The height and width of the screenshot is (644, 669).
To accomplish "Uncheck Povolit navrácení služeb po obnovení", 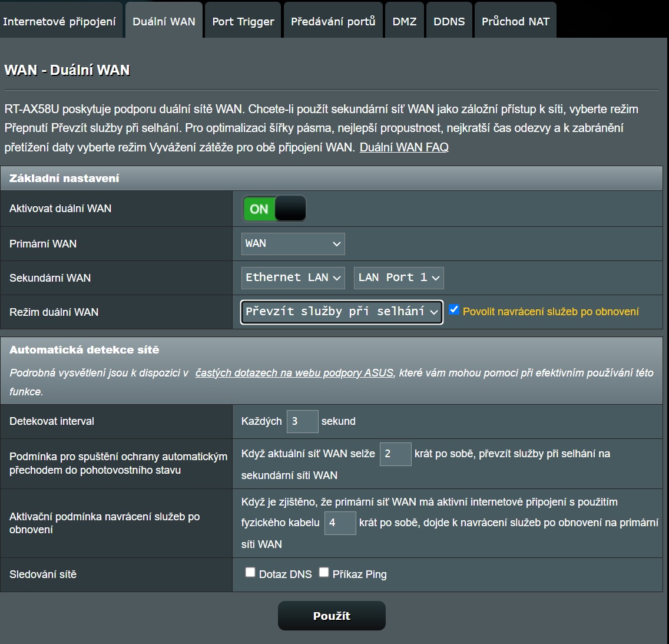I will (454, 310).
